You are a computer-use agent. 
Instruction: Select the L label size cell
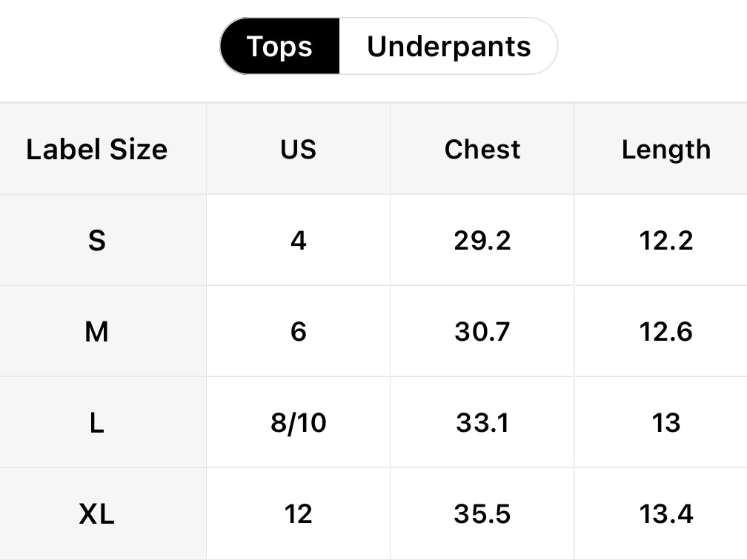pyautogui.click(x=97, y=423)
